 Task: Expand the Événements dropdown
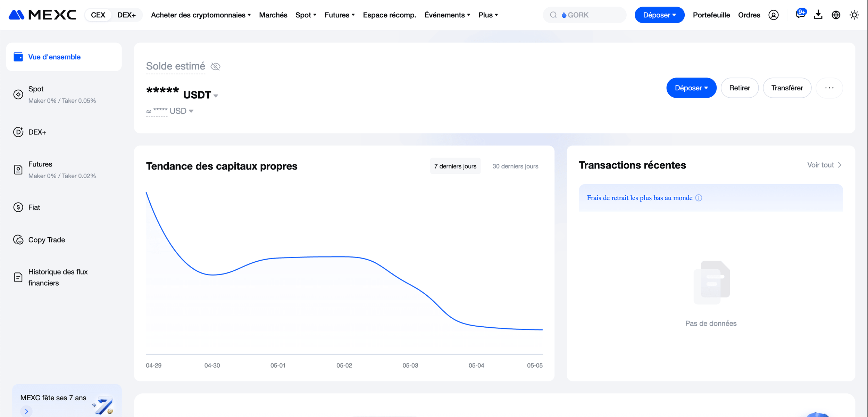pos(447,15)
